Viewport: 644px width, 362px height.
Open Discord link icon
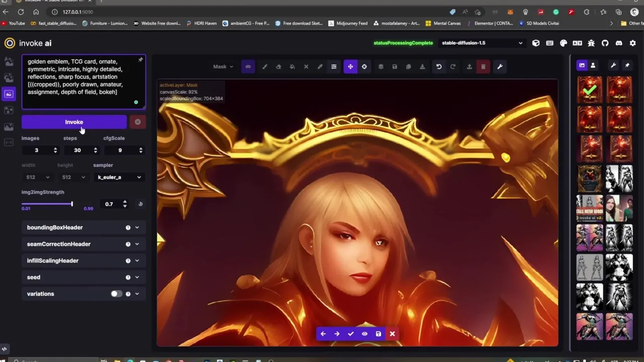[619, 43]
